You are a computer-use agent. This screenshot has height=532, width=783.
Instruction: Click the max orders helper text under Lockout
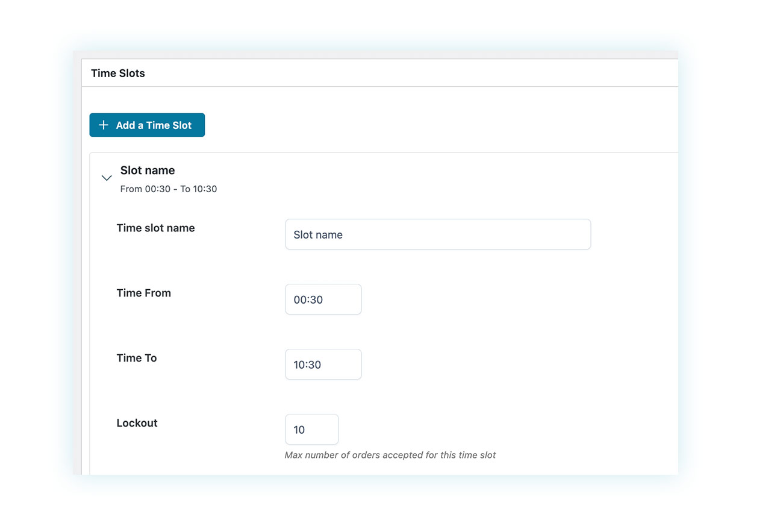pyautogui.click(x=390, y=455)
